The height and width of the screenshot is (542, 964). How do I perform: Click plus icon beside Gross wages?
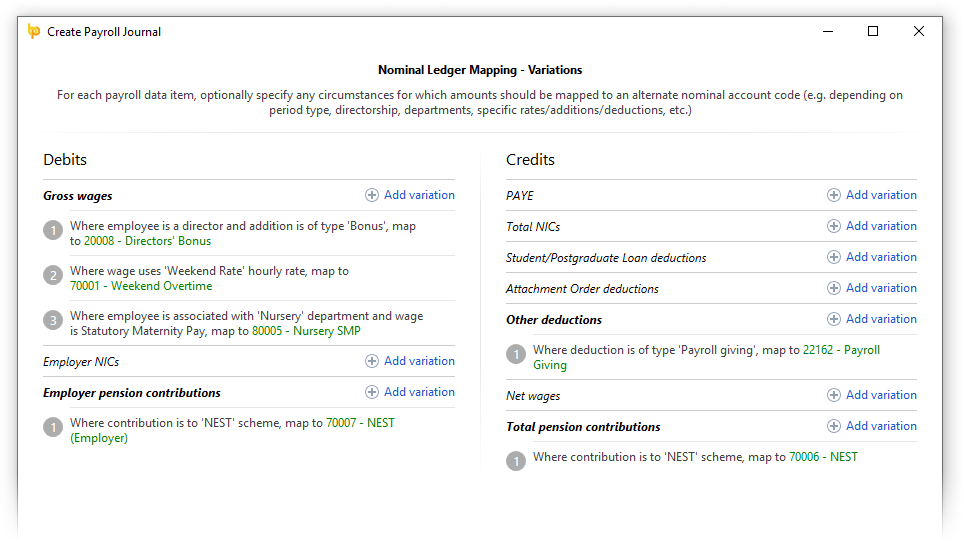pyautogui.click(x=371, y=195)
